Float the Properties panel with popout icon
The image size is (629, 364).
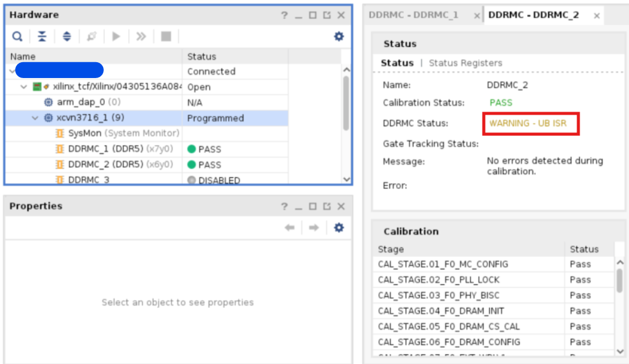point(327,207)
